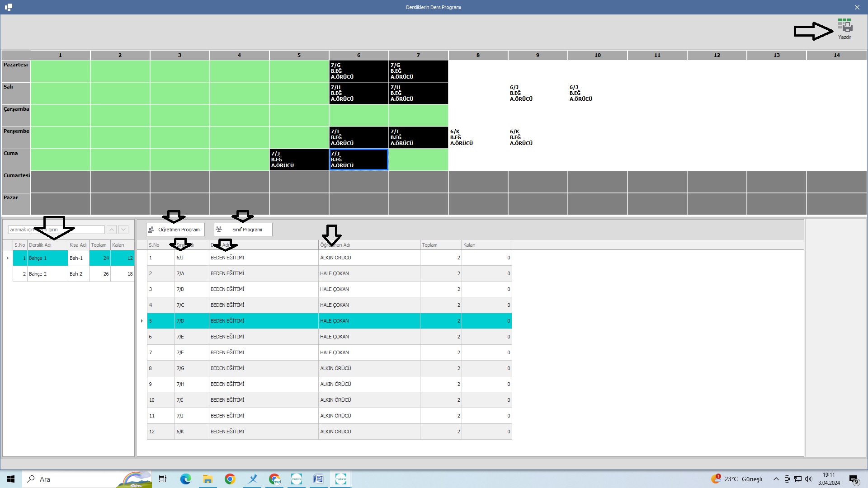Launch Microsoft Edge from taskbar
The image size is (868, 488).
click(x=185, y=479)
